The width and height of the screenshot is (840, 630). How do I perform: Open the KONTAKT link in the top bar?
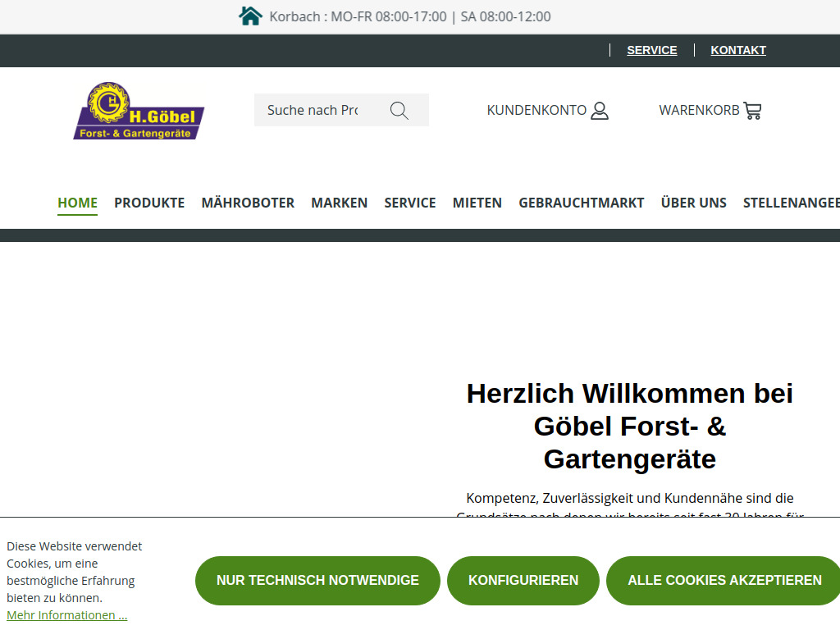click(737, 50)
